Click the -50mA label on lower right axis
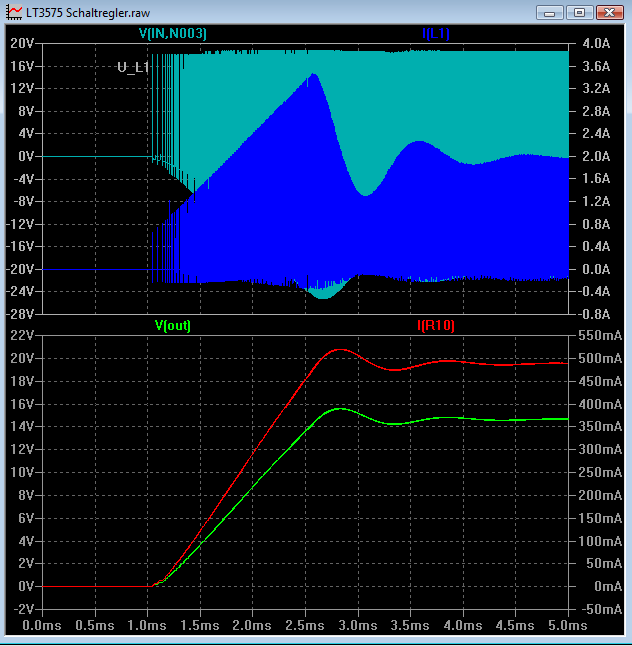The height and width of the screenshot is (646, 632). tap(602, 609)
